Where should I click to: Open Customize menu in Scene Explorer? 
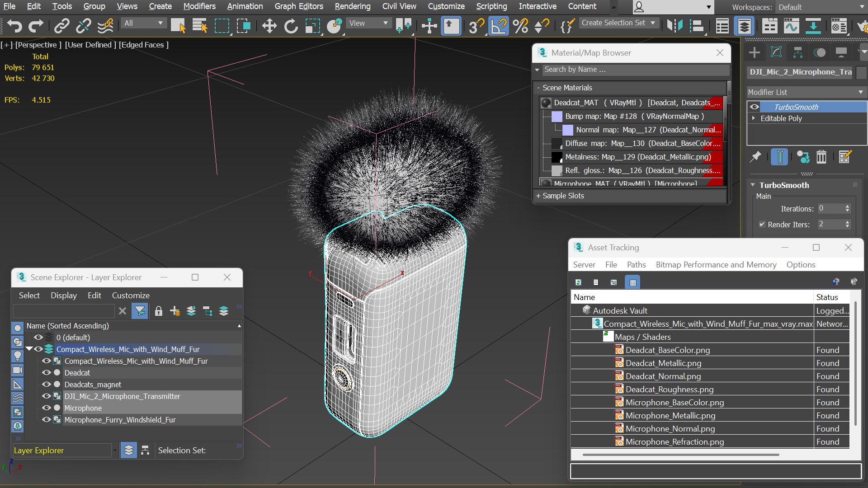coord(131,296)
